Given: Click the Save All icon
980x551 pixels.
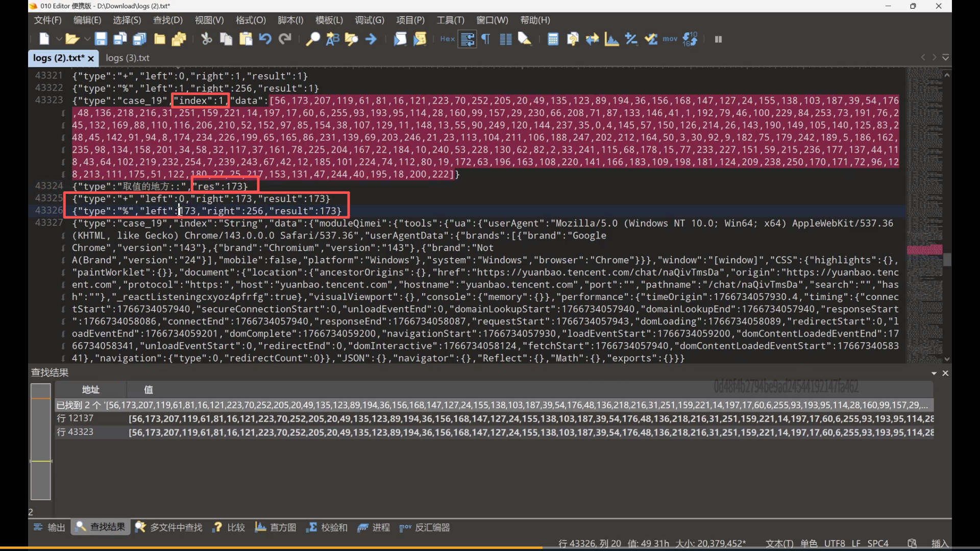Looking at the screenshot, I should click(139, 39).
